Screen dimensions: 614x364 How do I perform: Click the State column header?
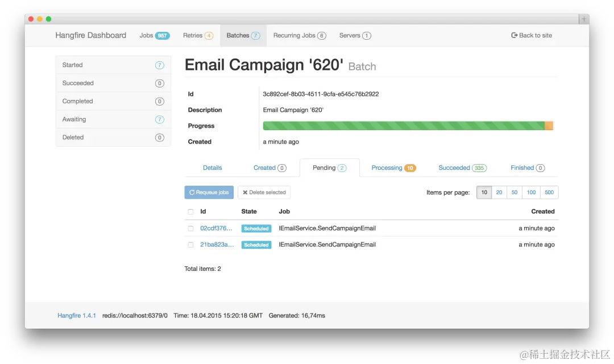(249, 211)
